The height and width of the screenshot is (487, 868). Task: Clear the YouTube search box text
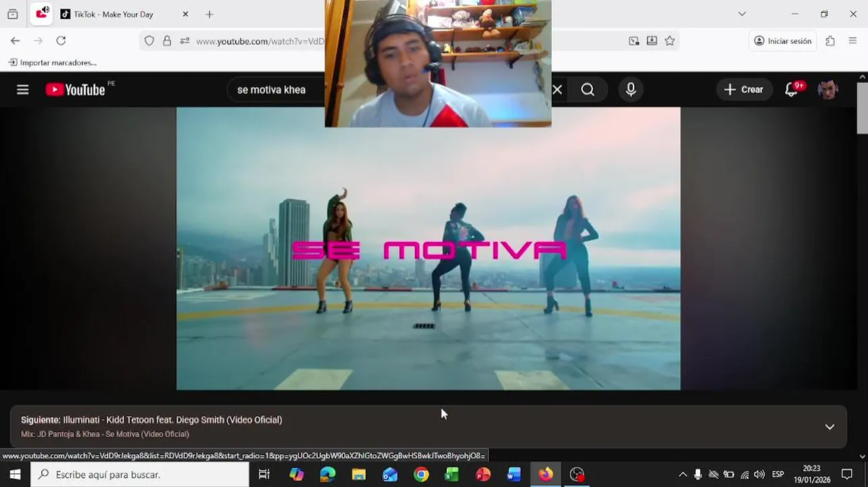click(557, 89)
